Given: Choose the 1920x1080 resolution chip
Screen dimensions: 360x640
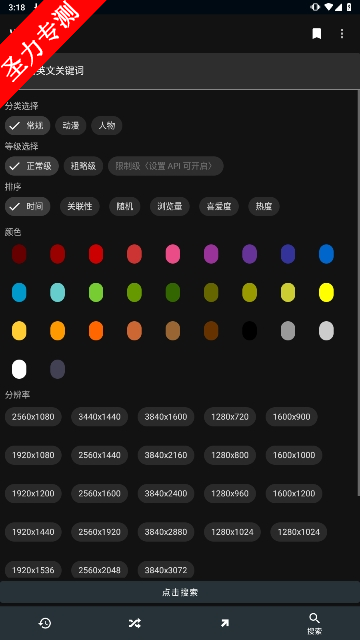Looking at the screenshot, I should [33, 455].
